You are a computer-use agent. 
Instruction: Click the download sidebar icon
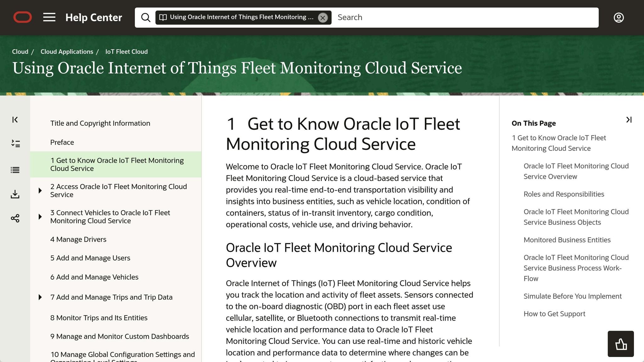coord(15,194)
